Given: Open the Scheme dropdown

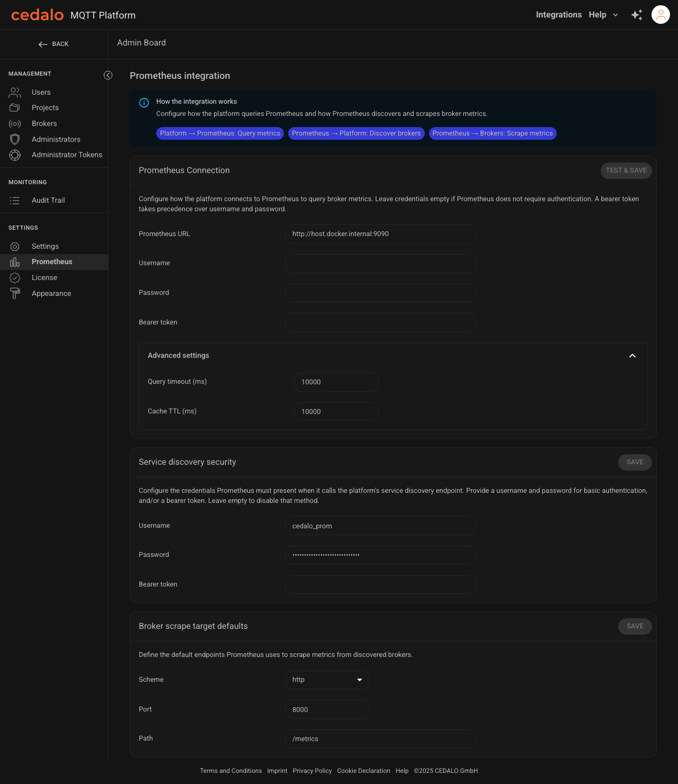Looking at the screenshot, I should click(x=327, y=680).
